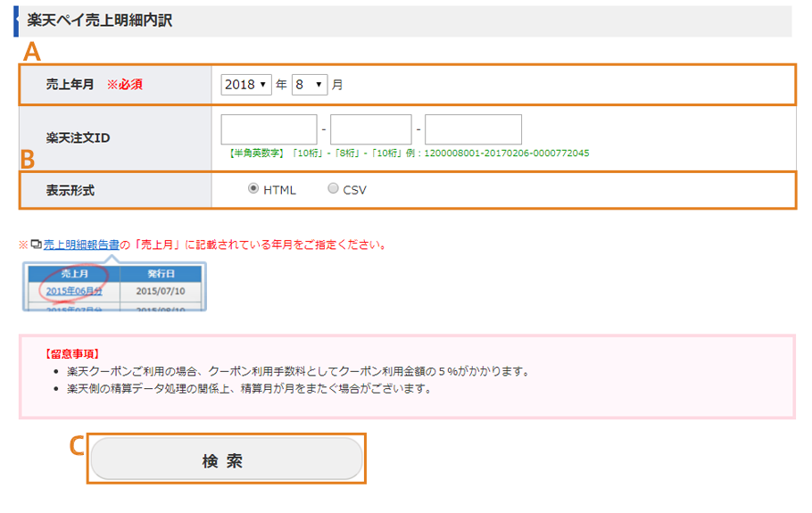Open the 2018 sales year dropdown

(x=246, y=85)
